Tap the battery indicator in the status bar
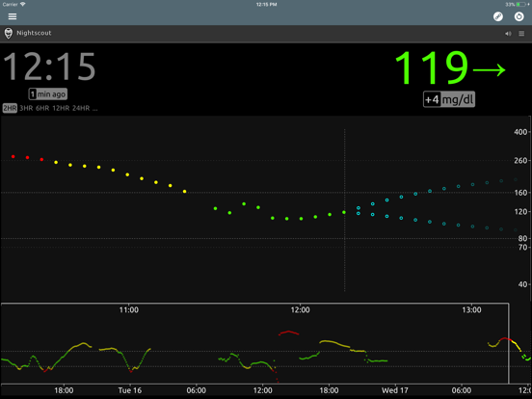The image size is (532, 399). [x=520, y=5]
